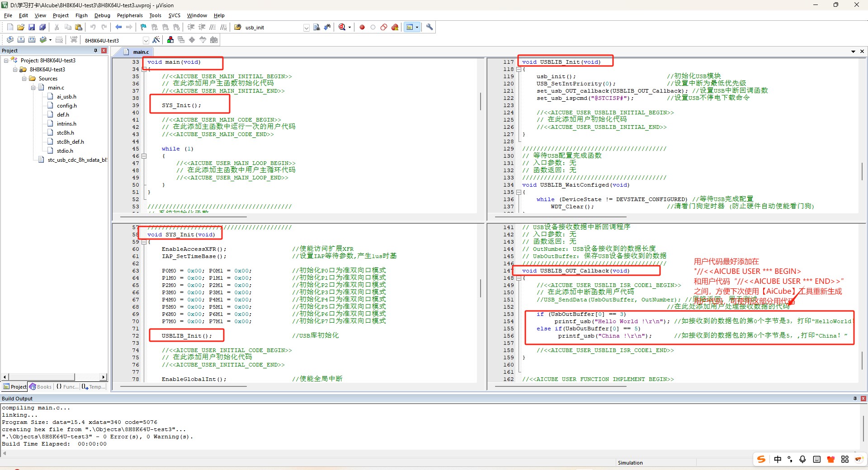The height and width of the screenshot is (470, 868).
Task: Toggle auto-hide pin on Build Output panel
Action: coord(855,399)
